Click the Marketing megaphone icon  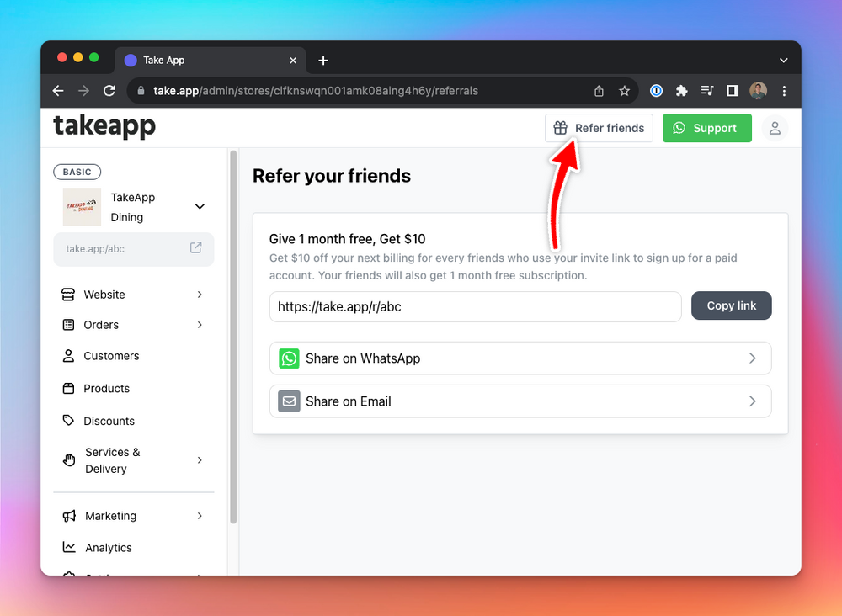(x=69, y=516)
